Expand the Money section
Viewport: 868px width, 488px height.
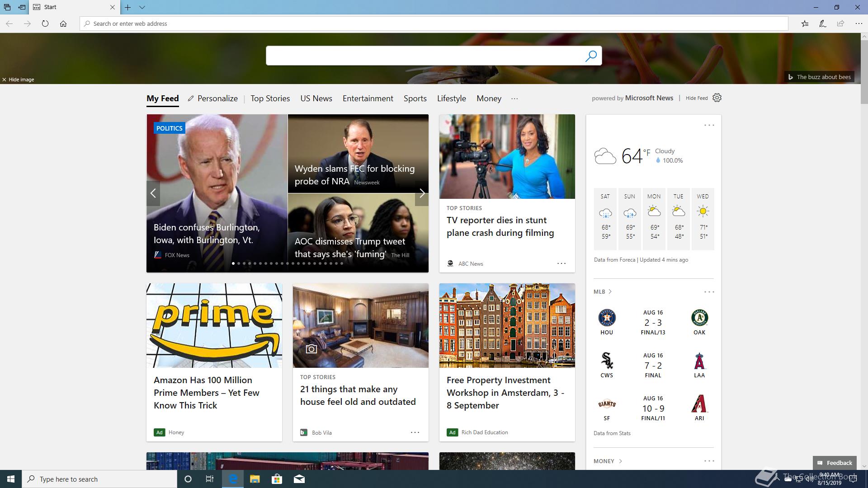(608, 461)
